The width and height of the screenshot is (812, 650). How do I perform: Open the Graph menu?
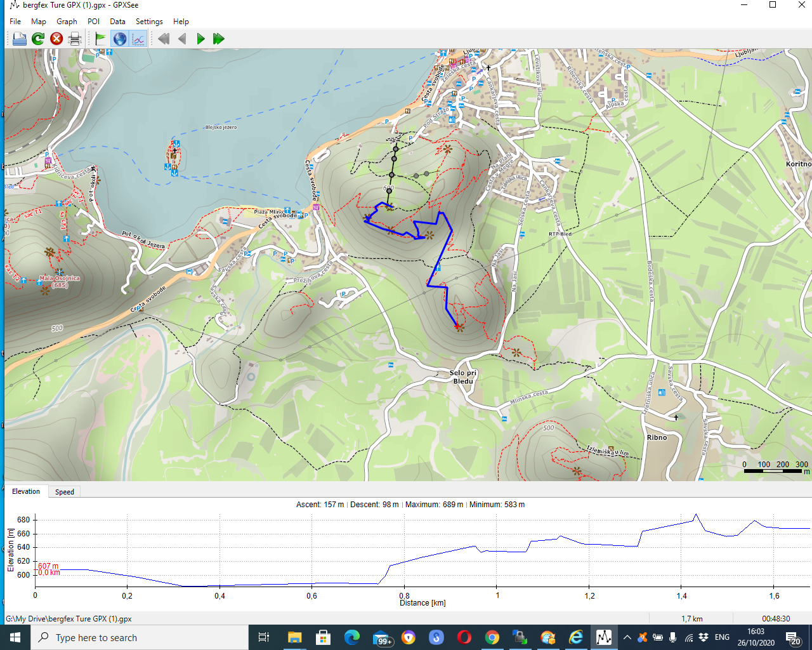pos(67,21)
